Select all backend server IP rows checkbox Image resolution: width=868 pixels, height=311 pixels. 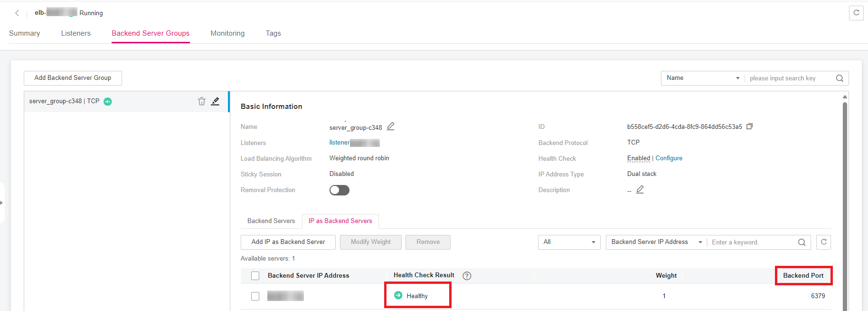(255, 276)
